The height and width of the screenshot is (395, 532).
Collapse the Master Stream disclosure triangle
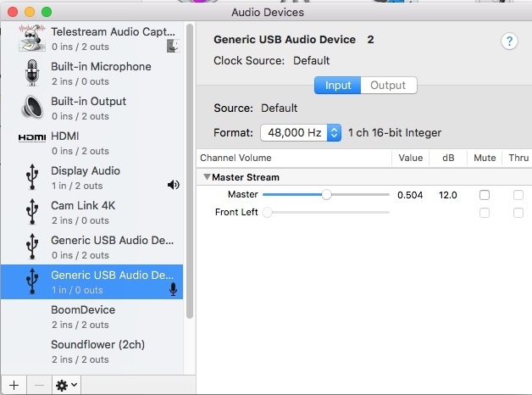click(207, 177)
